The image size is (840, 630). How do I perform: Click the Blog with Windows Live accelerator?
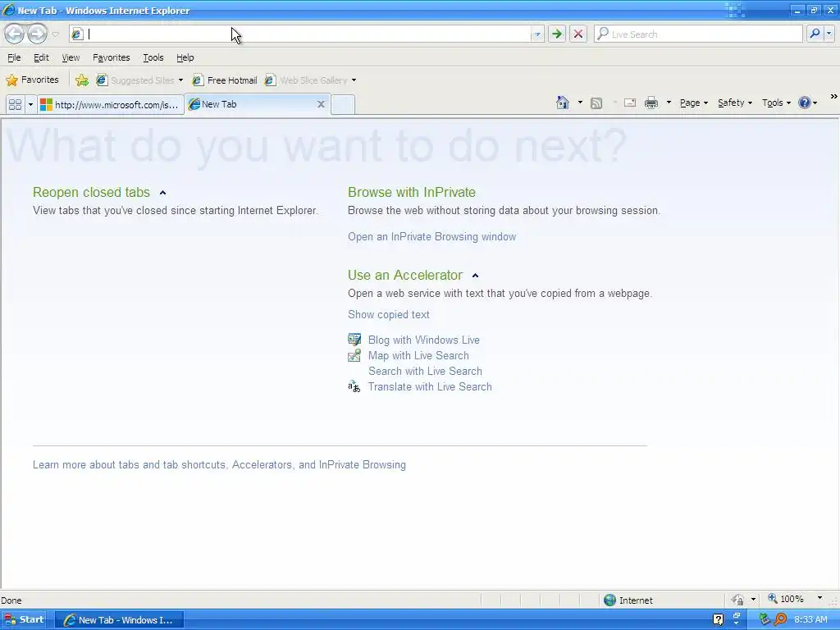coord(424,340)
